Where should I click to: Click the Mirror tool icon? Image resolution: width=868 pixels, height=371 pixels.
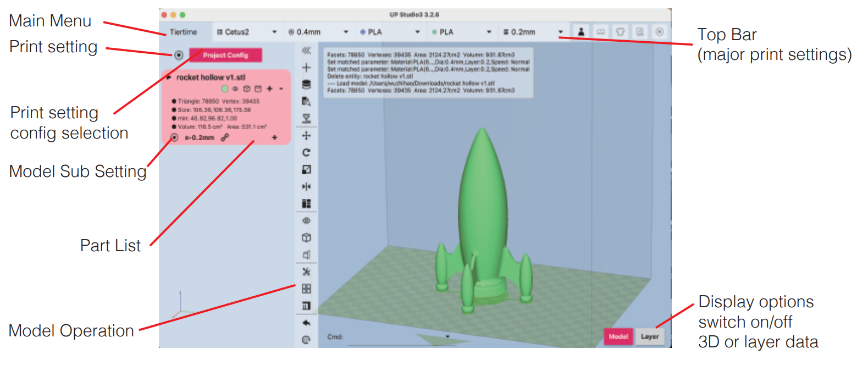(x=306, y=187)
